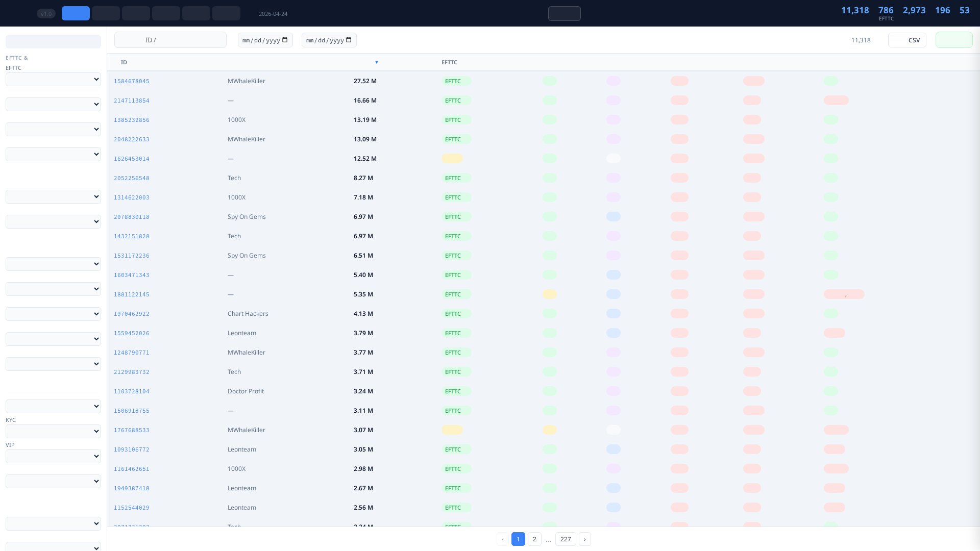Click the 11,318 count beside CSV button
The height and width of the screenshot is (551, 980).
(x=861, y=40)
